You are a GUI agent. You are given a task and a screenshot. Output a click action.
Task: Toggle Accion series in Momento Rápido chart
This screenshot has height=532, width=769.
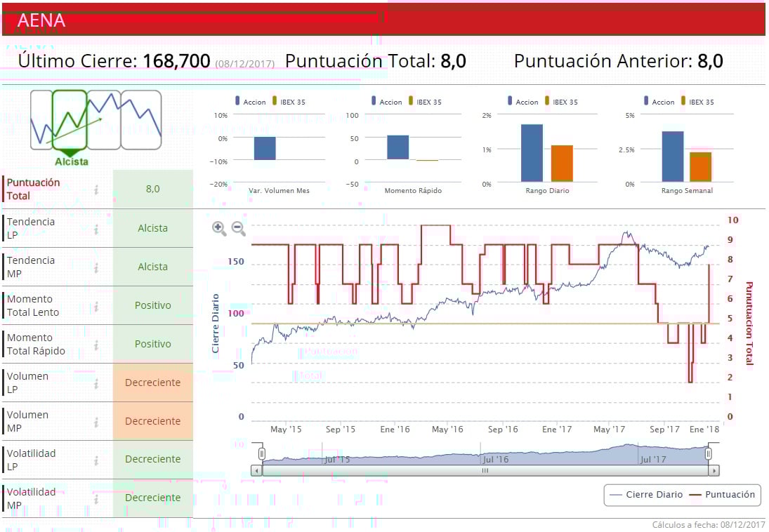click(387, 102)
